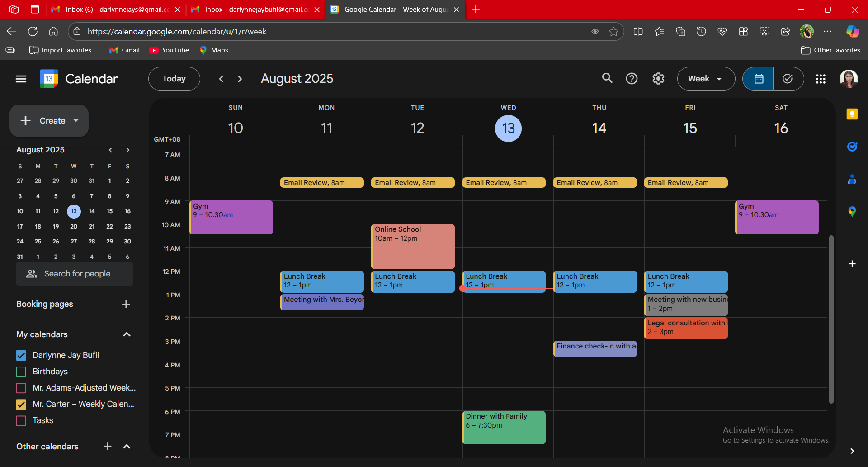868x467 pixels.
Task: Select Friday 15 date header
Action: click(x=690, y=128)
